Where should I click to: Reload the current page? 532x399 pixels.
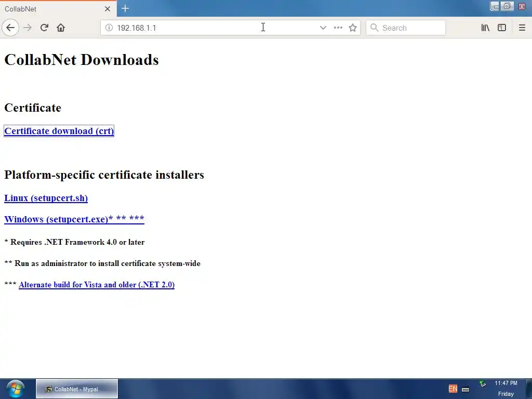coord(45,28)
